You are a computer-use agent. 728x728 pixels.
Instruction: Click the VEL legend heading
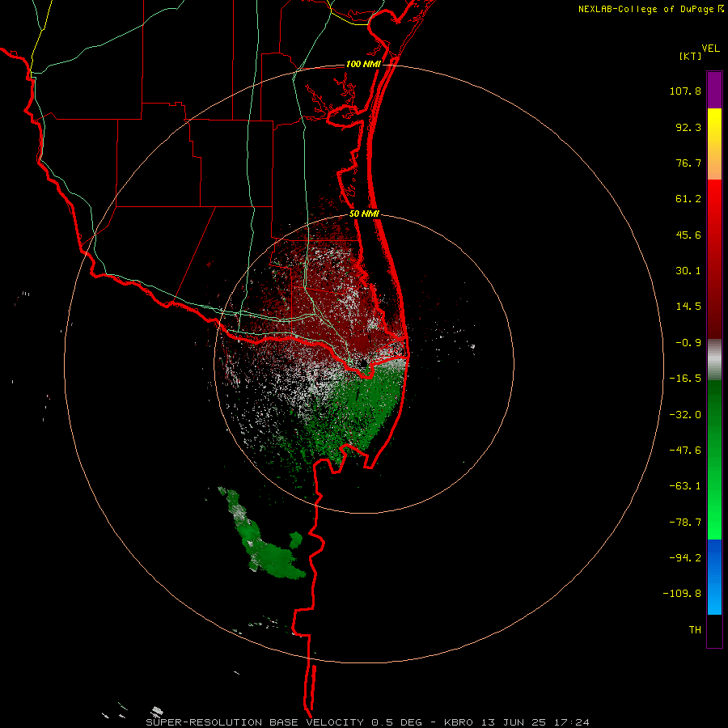click(710, 49)
